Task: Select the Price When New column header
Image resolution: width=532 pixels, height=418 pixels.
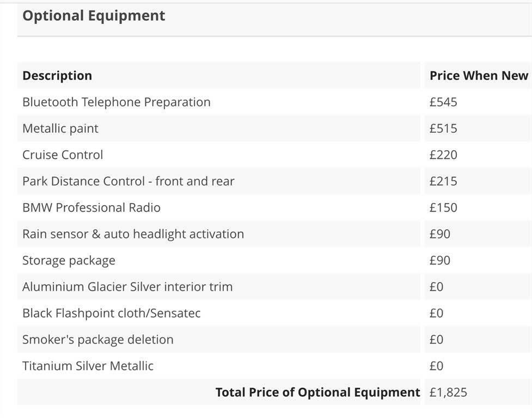Action: [x=479, y=76]
